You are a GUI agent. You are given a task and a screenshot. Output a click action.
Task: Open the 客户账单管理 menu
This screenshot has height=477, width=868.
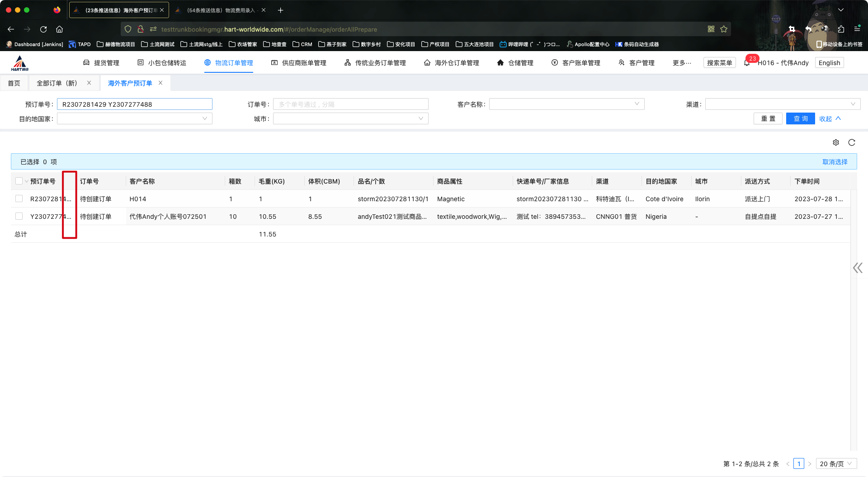point(576,63)
